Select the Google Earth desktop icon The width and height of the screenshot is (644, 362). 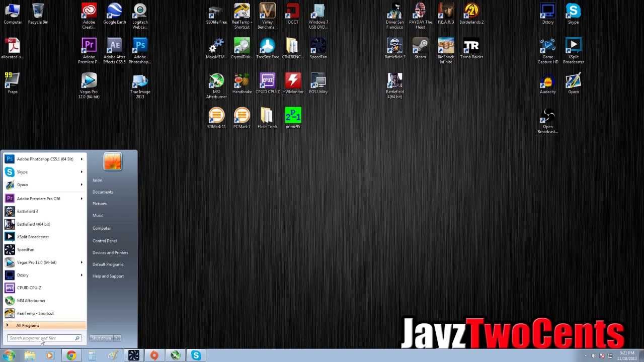click(115, 14)
